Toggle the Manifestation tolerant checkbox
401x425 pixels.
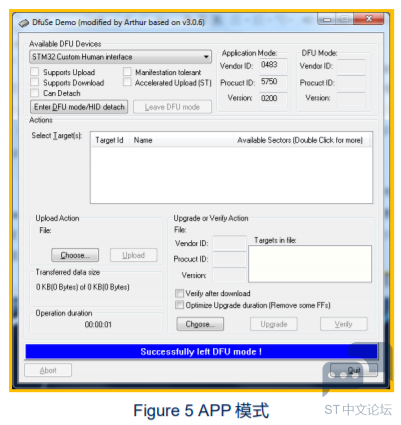pyautogui.click(x=127, y=72)
